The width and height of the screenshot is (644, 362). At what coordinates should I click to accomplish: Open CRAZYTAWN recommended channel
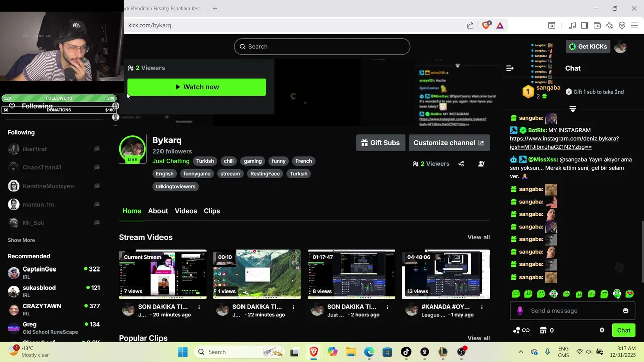point(54,309)
